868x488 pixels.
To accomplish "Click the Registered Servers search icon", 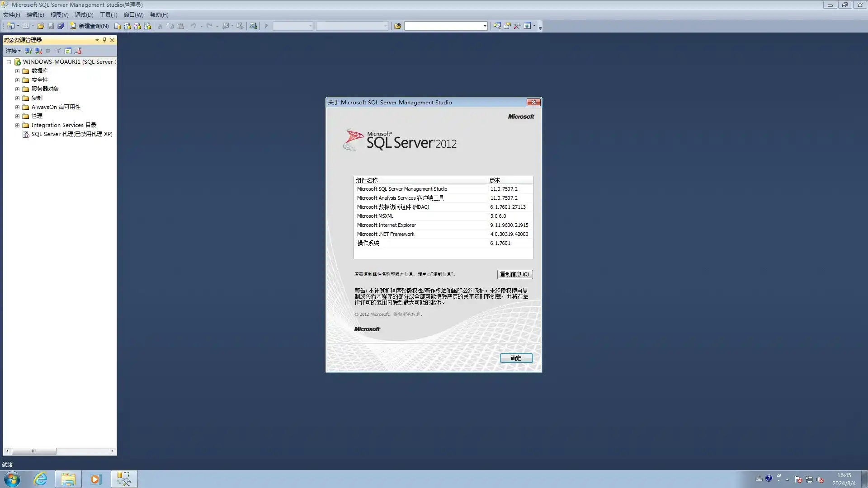I will coord(497,26).
